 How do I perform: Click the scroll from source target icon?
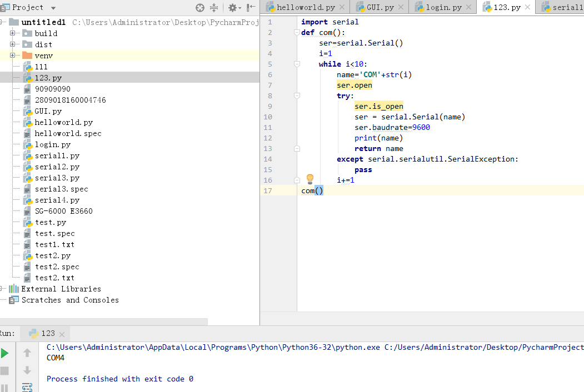point(200,8)
